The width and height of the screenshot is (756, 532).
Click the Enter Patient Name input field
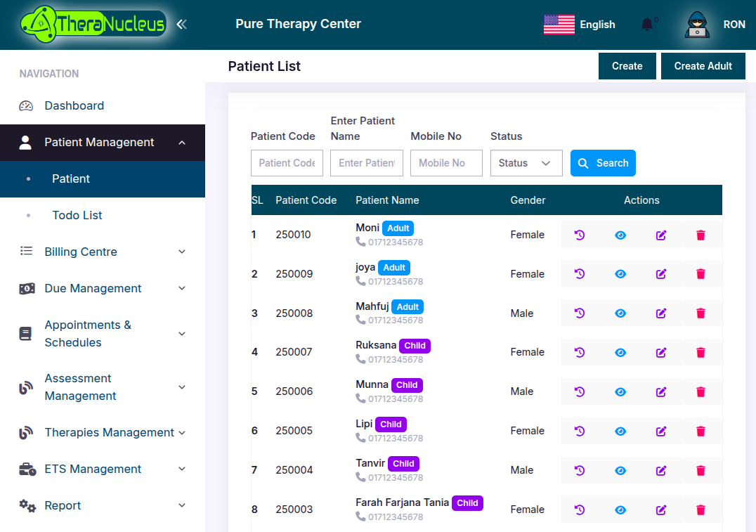367,163
